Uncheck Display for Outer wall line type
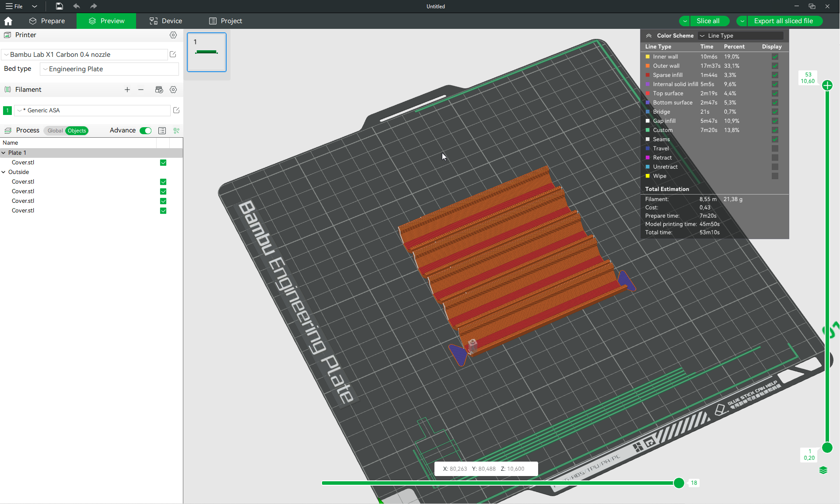Viewport: 840px width, 504px height. coord(775,66)
